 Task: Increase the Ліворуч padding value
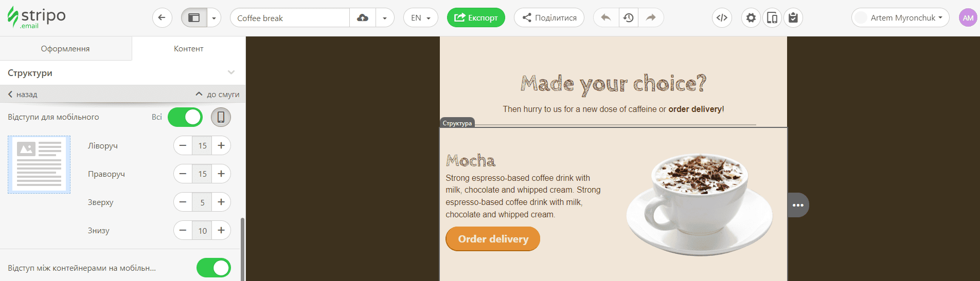(x=221, y=145)
